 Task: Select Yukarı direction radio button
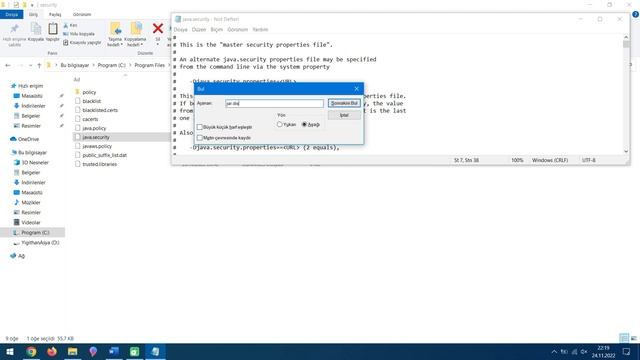280,124
